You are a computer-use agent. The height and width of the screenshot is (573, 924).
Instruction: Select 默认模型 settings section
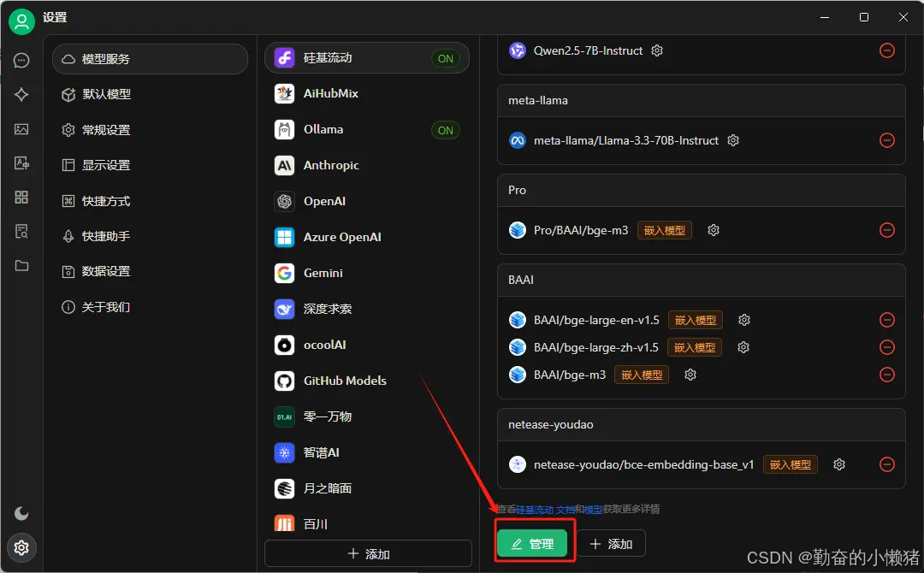pyautogui.click(x=151, y=94)
